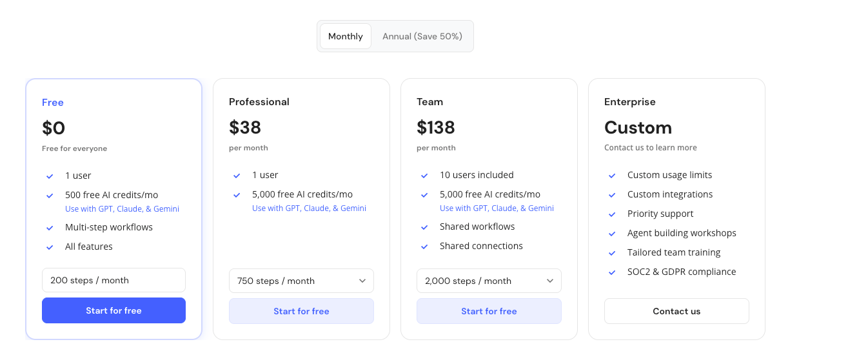Image resolution: width=868 pixels, height=353 pixels.
Task: Click checkmark beside Shared workflows
Action: pos(424,227)
